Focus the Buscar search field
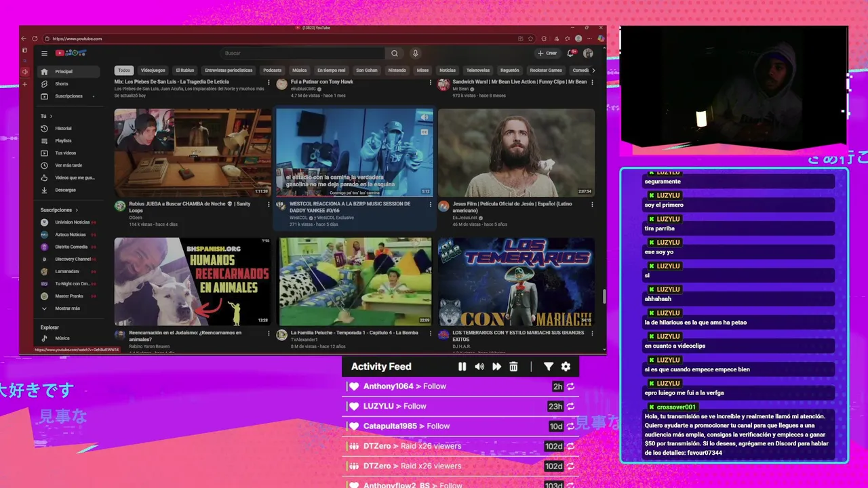868x488 pixels. [x=303, y=53]
